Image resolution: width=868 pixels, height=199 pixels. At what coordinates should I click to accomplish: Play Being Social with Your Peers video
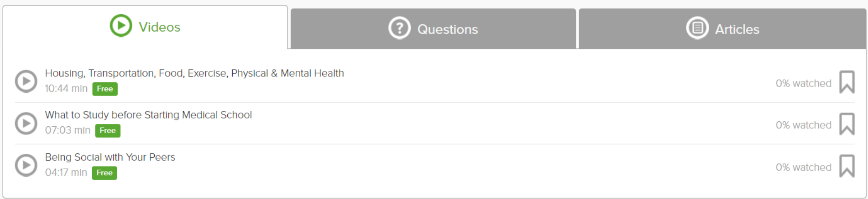[26, 166]
